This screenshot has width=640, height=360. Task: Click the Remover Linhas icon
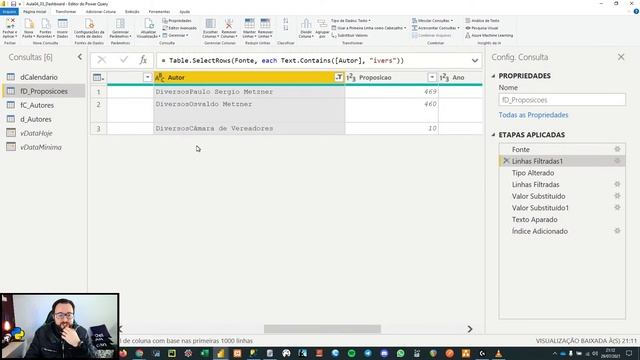[265, 24]
